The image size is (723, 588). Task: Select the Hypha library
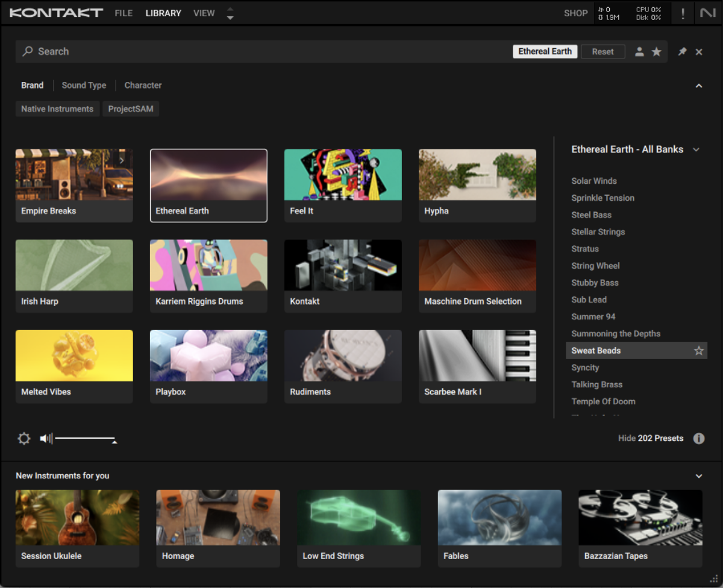[x=477, y=186]
